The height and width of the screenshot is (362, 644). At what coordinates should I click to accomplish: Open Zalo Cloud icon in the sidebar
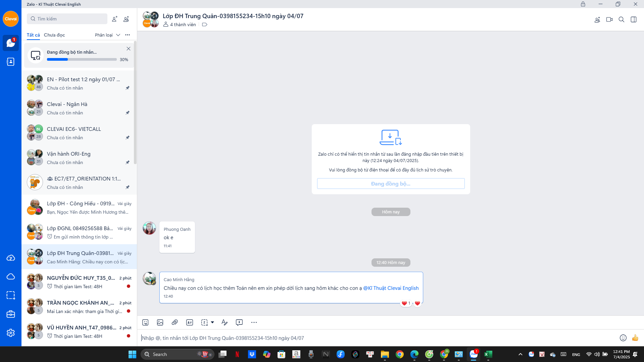click(x=11, y=258)
